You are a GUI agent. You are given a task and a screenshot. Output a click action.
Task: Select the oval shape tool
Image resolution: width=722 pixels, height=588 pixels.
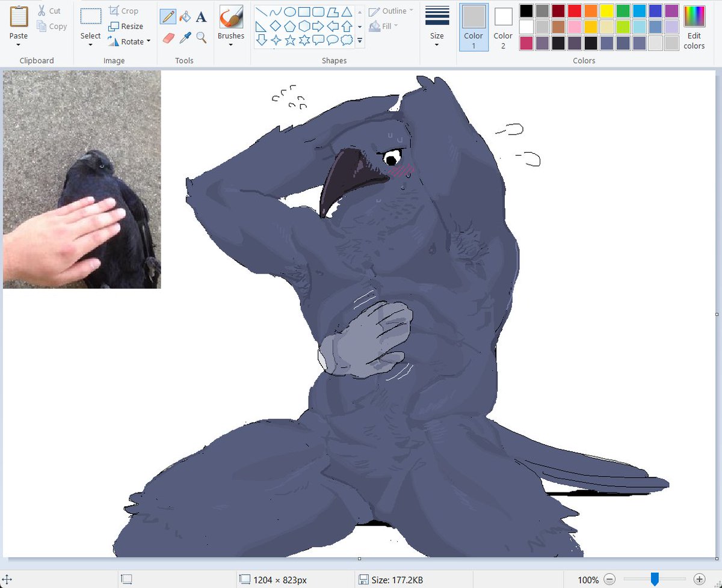[289, 11]
